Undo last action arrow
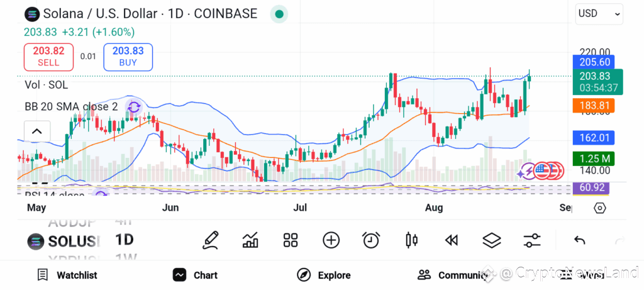The width and height of the screenshot is (644, 290). point(579,240)
